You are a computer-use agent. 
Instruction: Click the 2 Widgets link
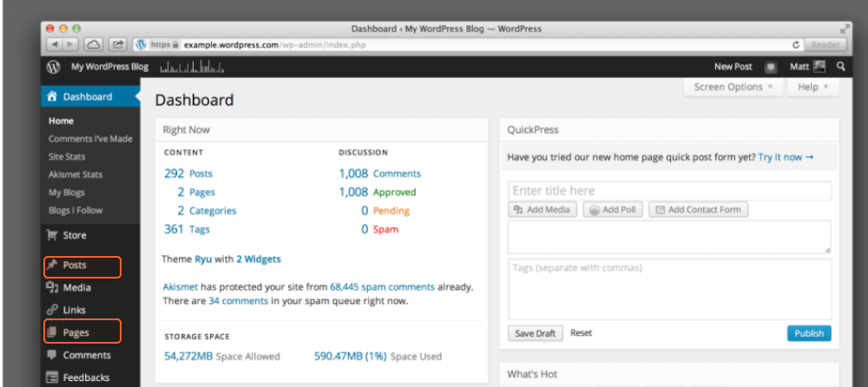[x=259, y=259]
